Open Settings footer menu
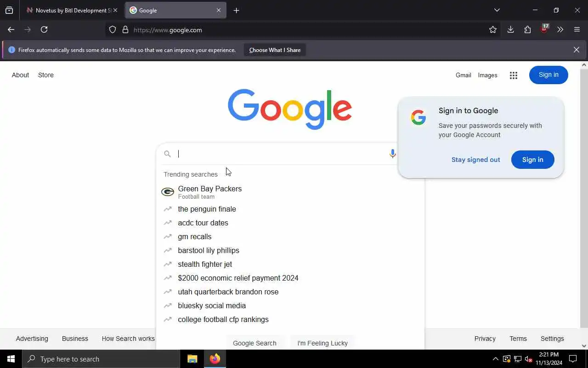The image size is (588, 368). (552, 339)
